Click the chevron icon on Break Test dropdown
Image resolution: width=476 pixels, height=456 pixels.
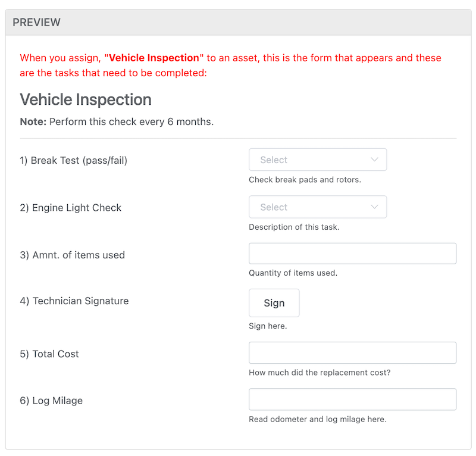coord(375,160)
